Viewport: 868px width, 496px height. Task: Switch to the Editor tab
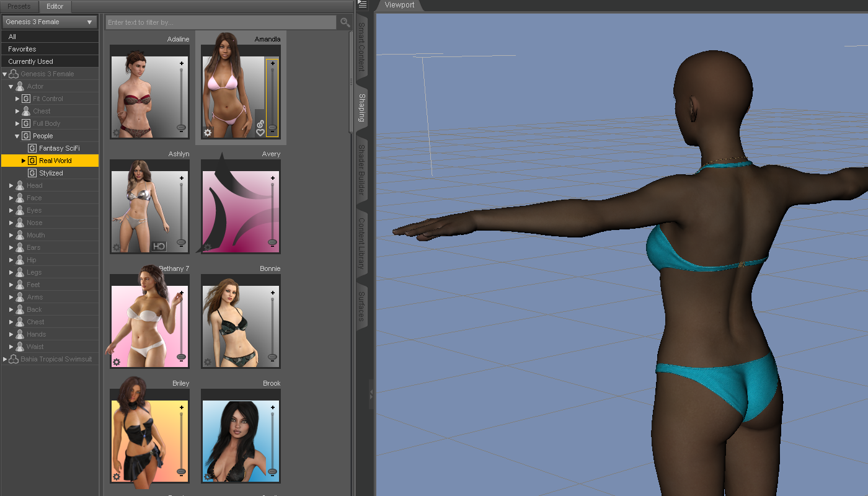tap(55, 7)
